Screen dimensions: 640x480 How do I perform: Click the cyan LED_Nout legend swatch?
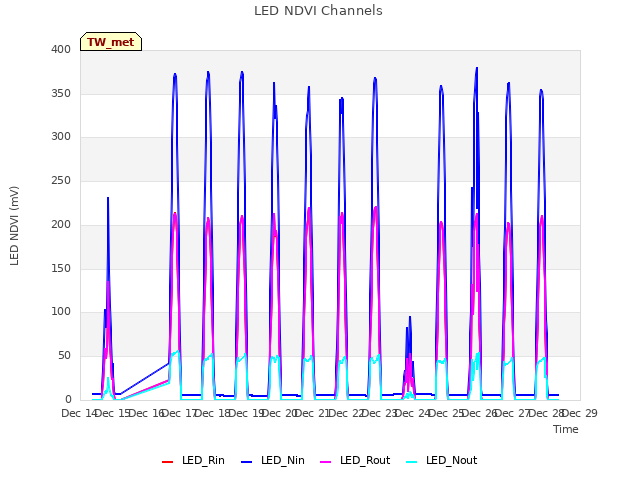pyautogui.click(x=412, y=462)
